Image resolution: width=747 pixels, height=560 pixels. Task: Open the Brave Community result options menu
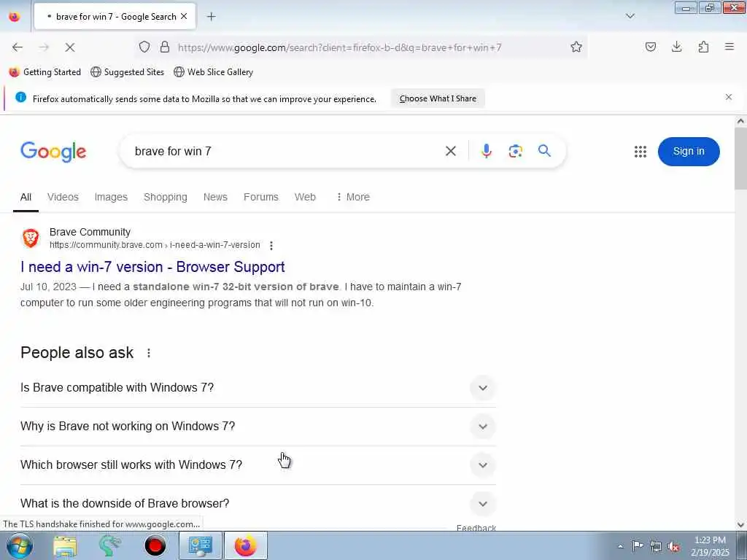coord(271,245)
